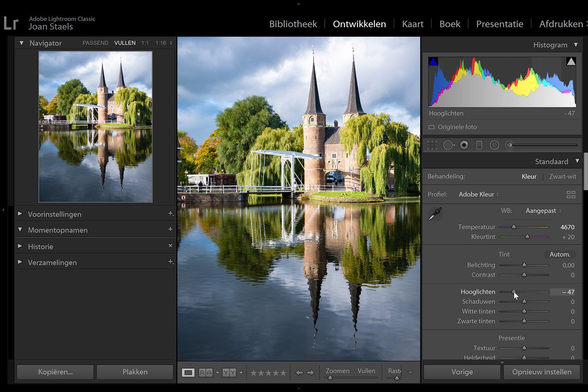The height and width of the screenshot is (392, 588).
Task: Open reference view options arrow
Action: coord(217,373)
